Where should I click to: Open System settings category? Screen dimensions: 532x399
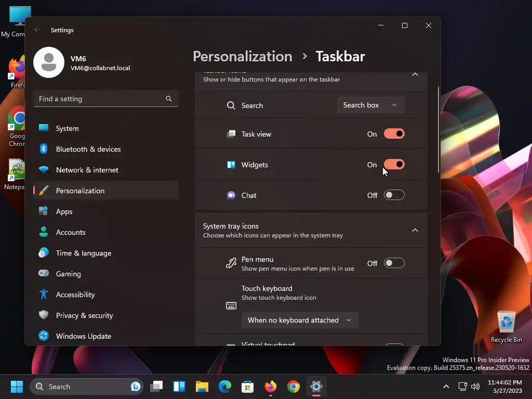coord(106,128)
